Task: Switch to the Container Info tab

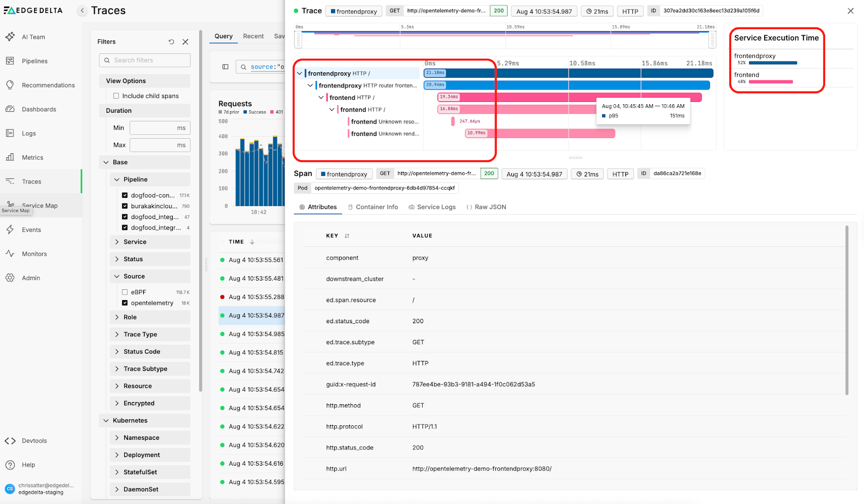Action: pyautogui.click(x=373, y=207)
